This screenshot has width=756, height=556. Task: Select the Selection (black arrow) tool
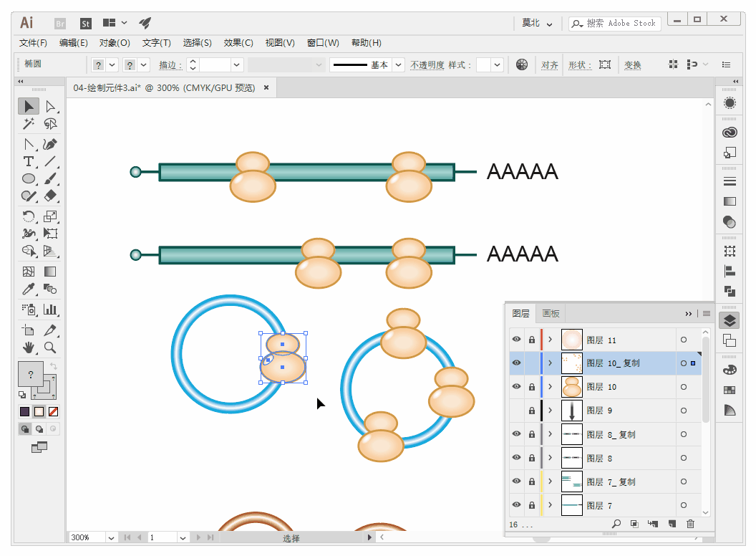click(x=29, y=106)
